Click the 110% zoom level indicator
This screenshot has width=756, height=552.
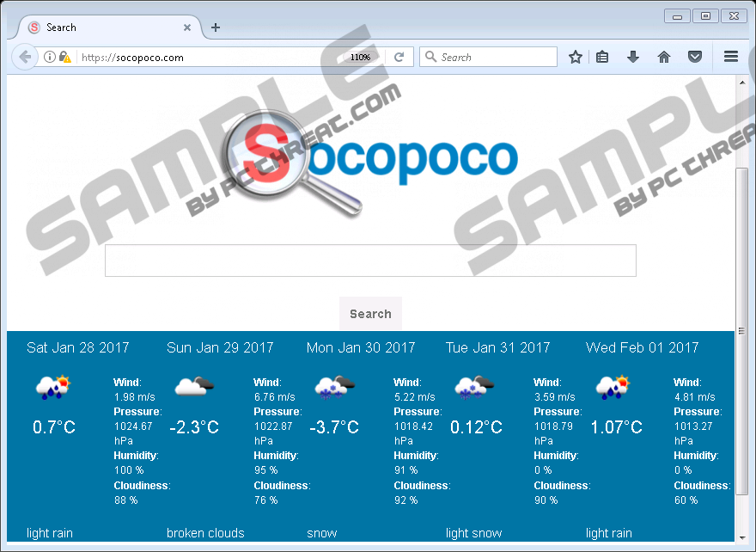coord(360,58)
